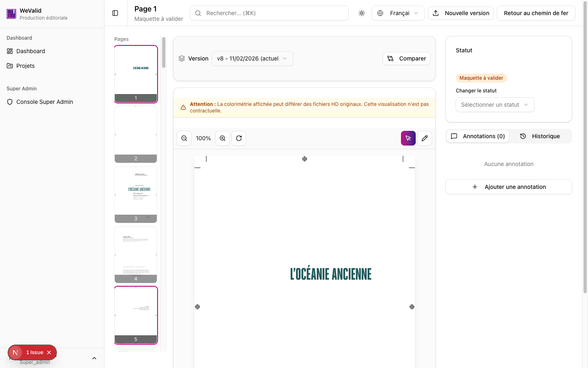
Task: Open the Français language dropdown
Action: (x=398, y=13)
